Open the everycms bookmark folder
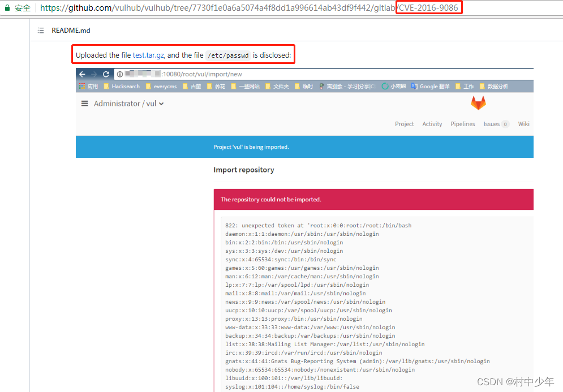This screenshot has height=392, width=563. [x=161, y=86]
